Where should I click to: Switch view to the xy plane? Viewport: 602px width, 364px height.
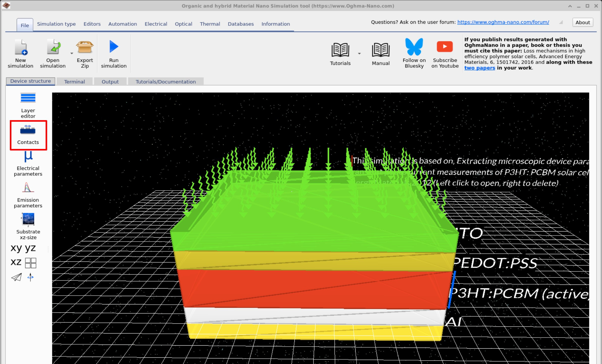pyautogui.click(x=16, y=248)
